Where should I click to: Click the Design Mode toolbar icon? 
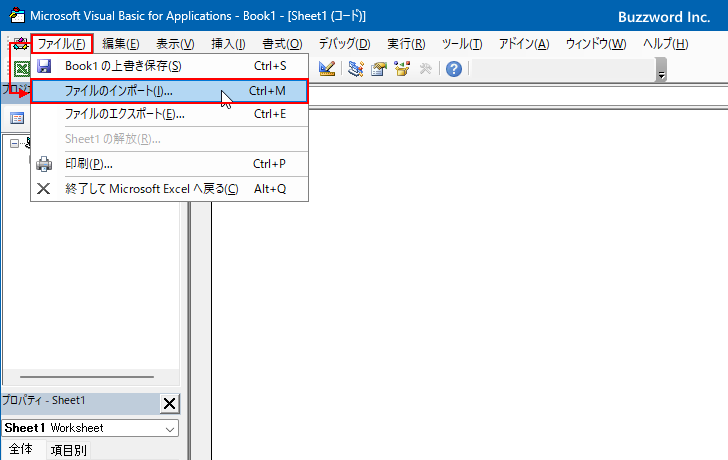[x=327, y=69]
